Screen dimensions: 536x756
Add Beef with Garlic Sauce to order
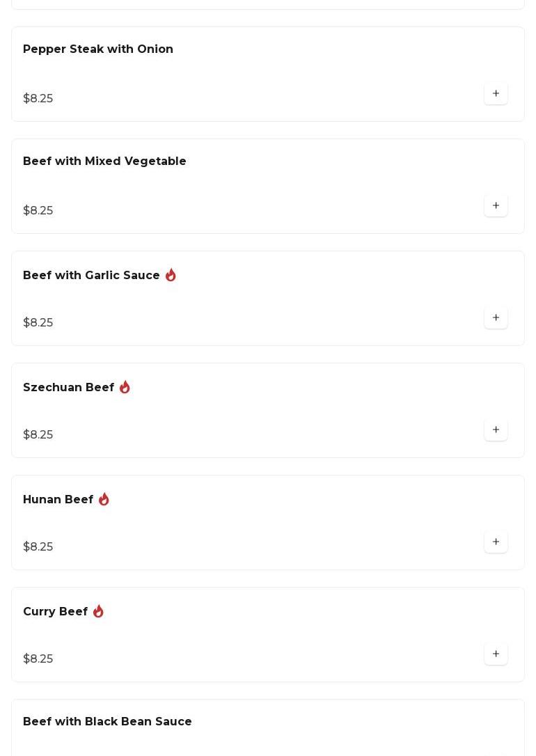coord(496,318)
